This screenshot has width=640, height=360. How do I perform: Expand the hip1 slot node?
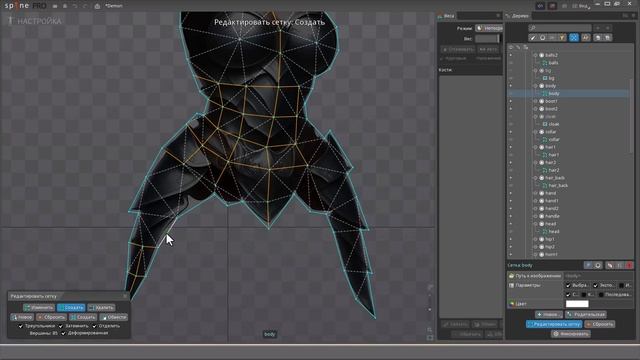pos(535,239)
